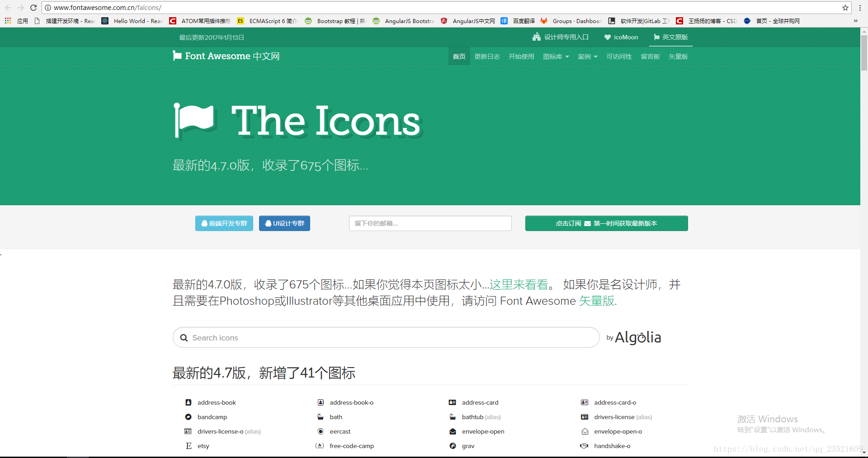Open 设计师专用入口 link
The image size is (868, 458).
coord(561,37)
